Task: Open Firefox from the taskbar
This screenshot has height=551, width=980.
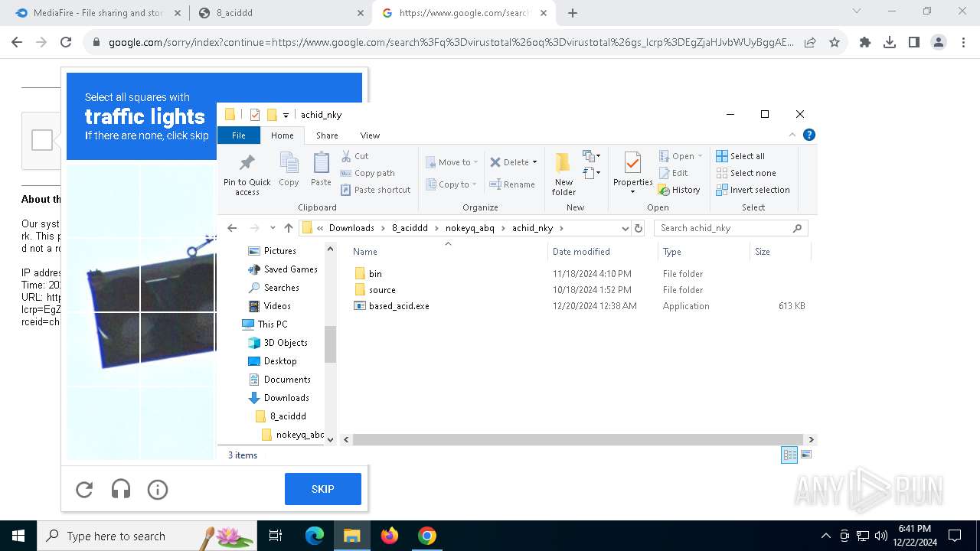Action: [390, 536]
